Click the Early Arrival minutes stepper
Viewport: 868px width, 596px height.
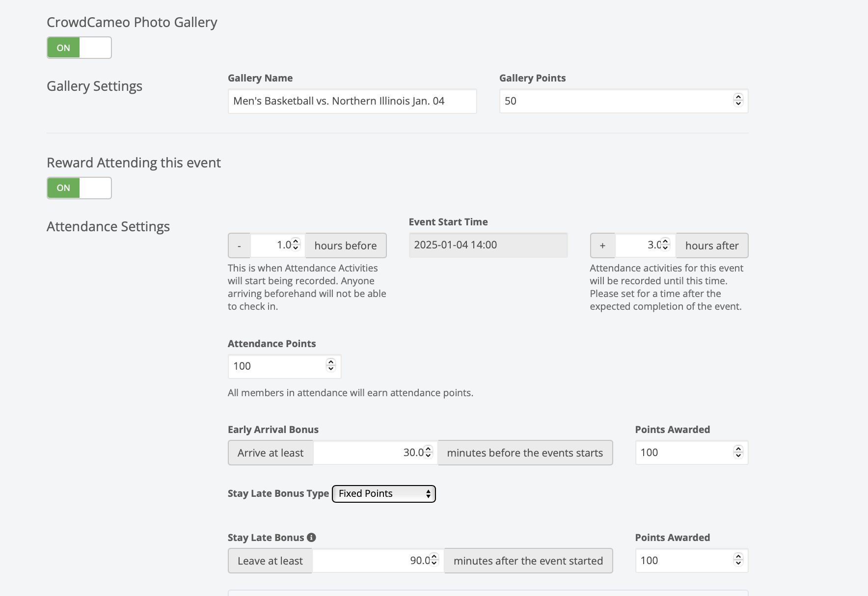point(428,452)
